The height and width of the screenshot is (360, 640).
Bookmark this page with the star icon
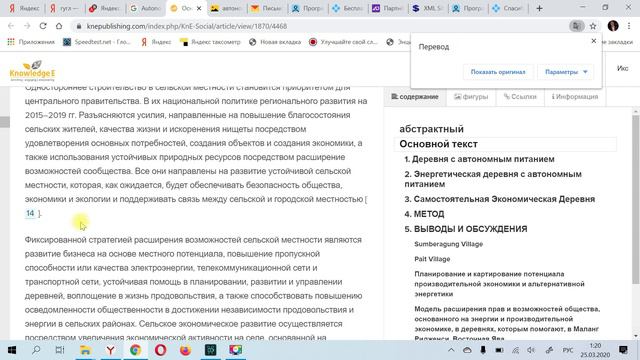(593, 26)
